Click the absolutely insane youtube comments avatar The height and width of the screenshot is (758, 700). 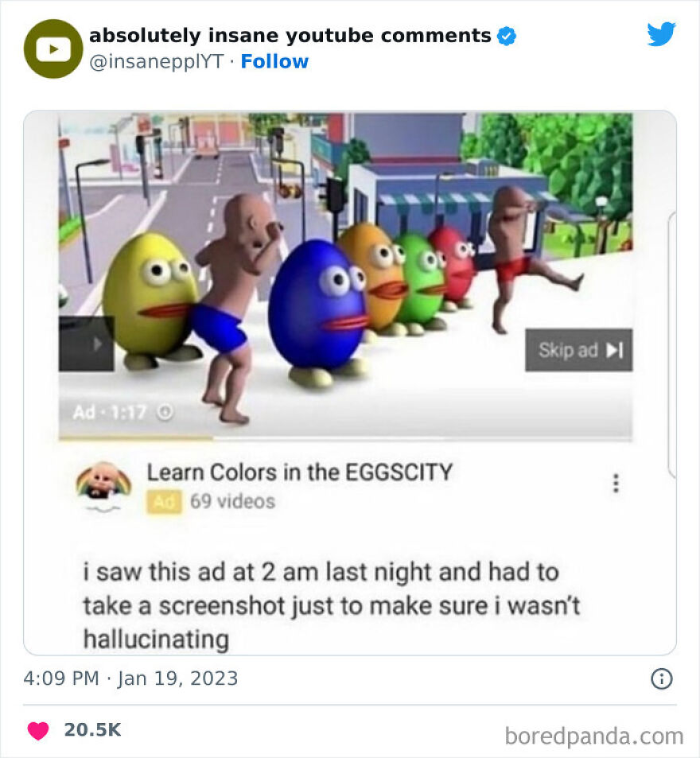[x=52, y=48]
